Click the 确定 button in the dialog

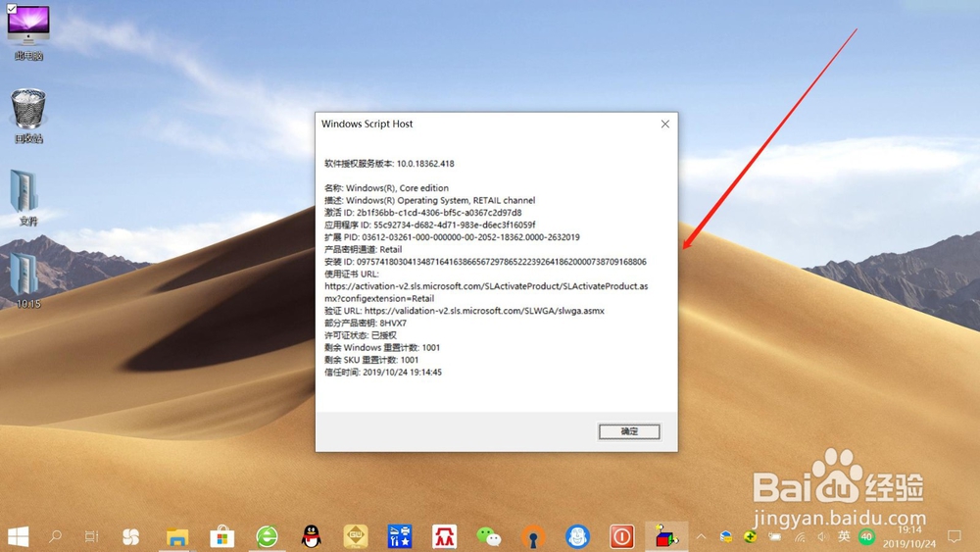pos(629,431)
